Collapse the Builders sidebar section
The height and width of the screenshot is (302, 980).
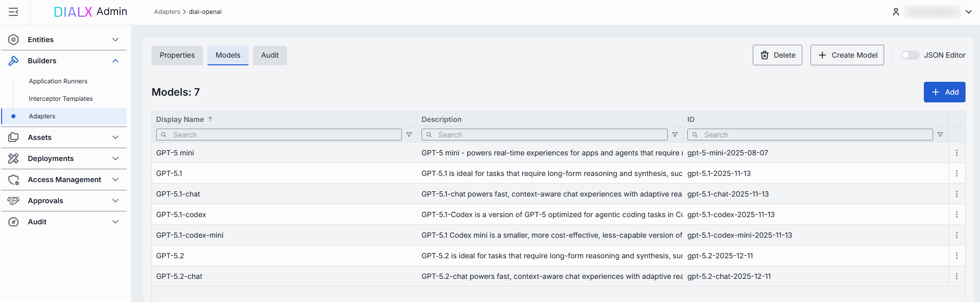(x=115, y=61)
